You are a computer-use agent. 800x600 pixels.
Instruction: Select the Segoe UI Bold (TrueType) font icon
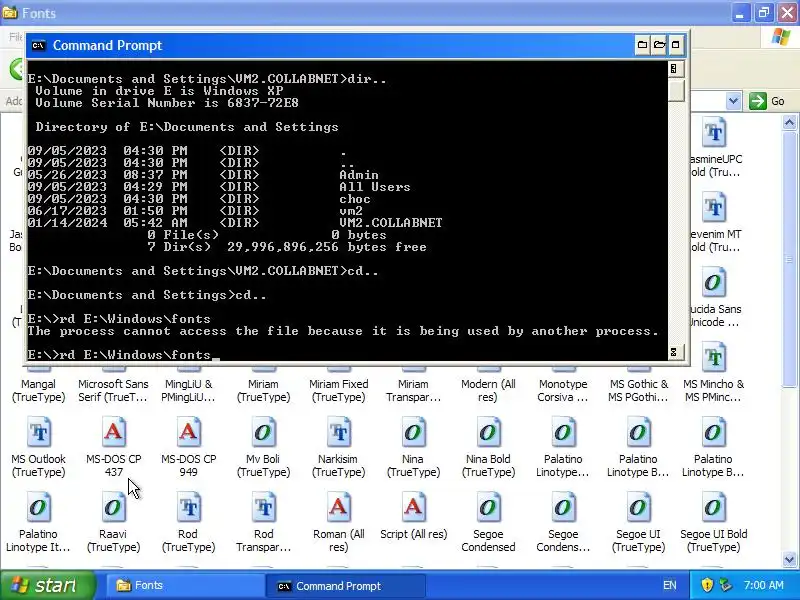coord(713,508)
